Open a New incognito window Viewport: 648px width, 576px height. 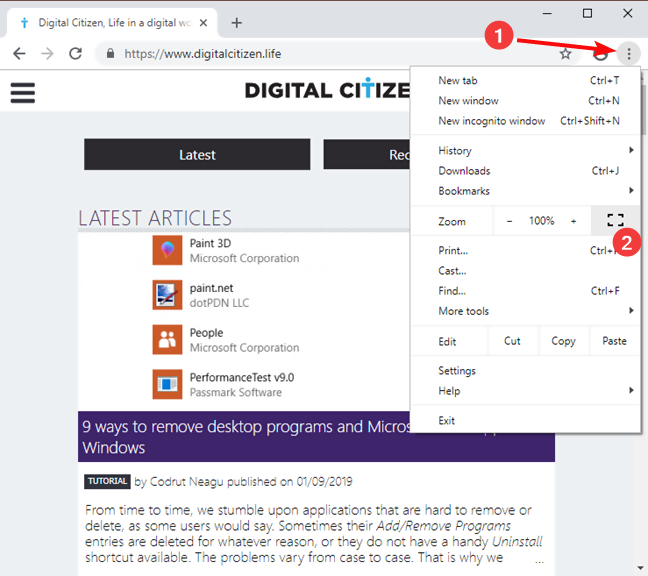pyautogui.click(x=526, y=121)
